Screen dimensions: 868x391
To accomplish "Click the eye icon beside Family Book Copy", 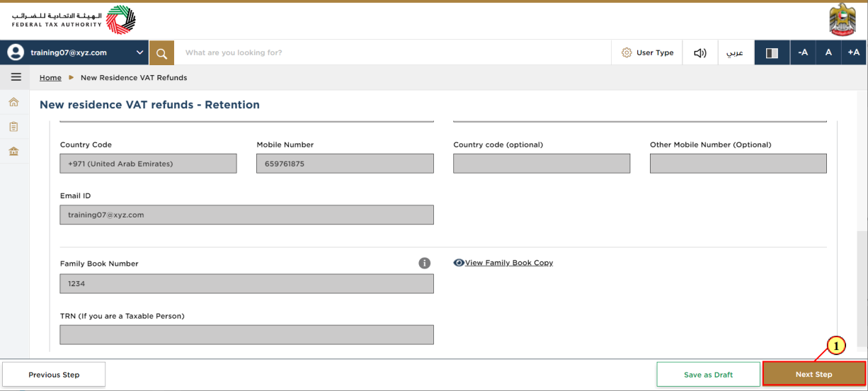I will pos(459,263).
